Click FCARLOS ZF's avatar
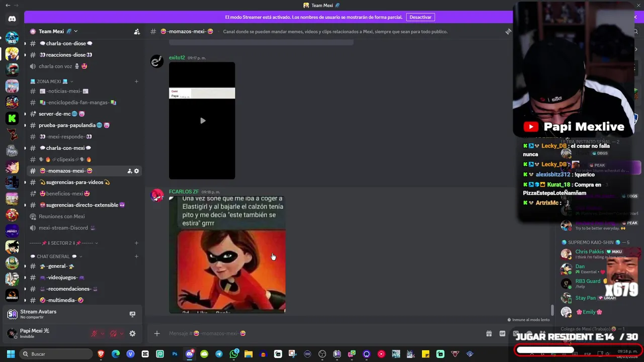This screenshot has height=362, width=644. pyautogui.click(x=157, y=196)
